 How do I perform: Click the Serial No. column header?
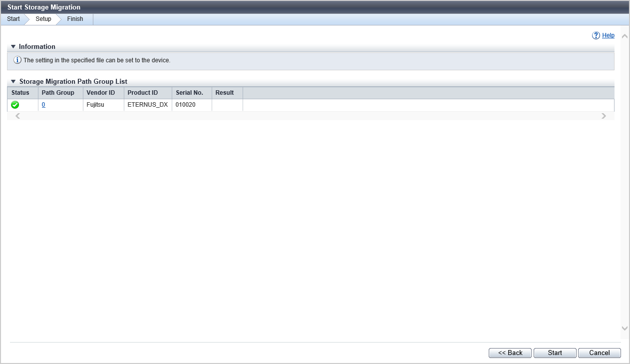point(189,93)
